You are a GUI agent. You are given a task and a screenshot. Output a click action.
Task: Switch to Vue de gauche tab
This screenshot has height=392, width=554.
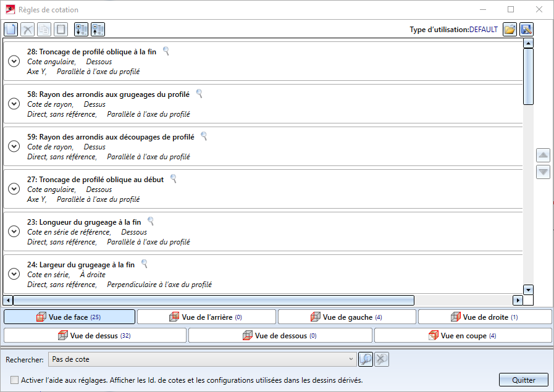click(347, 317)
